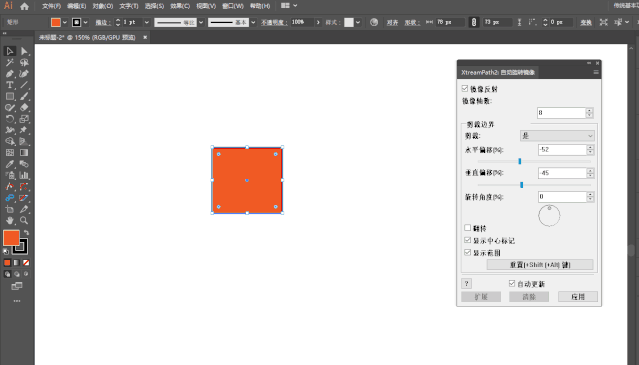Image resolution: width=639 pixels, height=365 pixels.
Task: Expand the opacity arrow next to 100%
Action: [x=318, y=22]
